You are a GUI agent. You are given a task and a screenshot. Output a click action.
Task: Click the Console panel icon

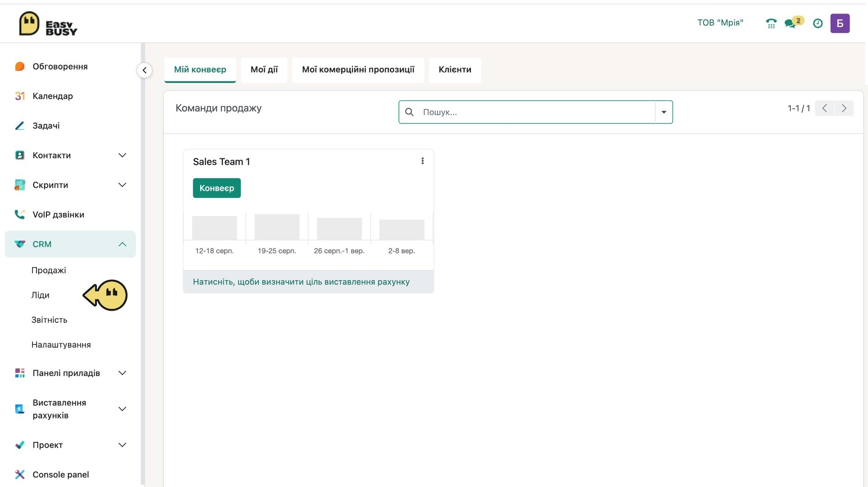(x=19, y=474)
